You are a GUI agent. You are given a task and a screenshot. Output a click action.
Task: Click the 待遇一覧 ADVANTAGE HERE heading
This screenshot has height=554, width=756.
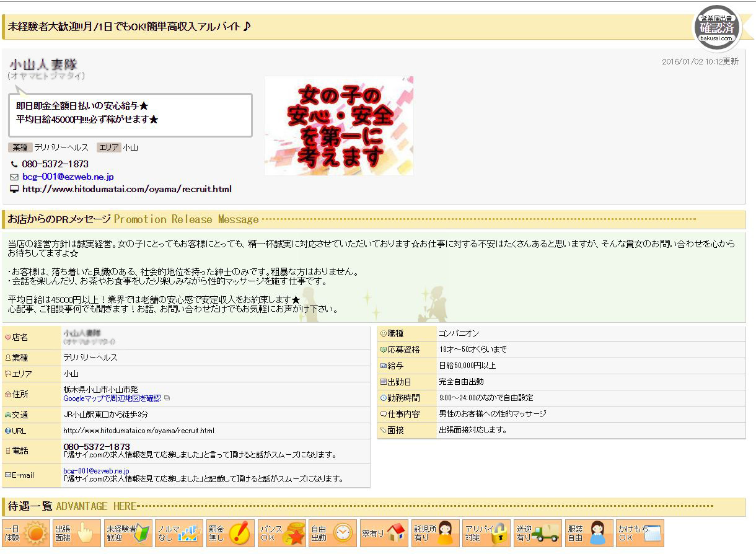pos(72,506)
